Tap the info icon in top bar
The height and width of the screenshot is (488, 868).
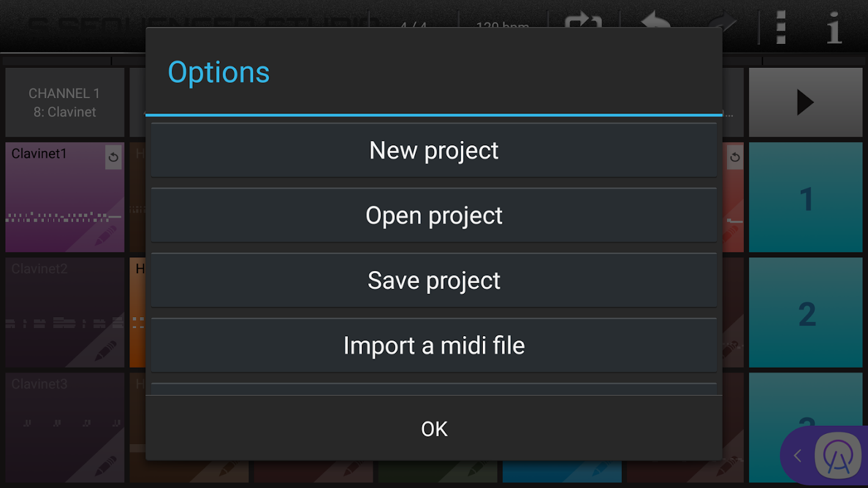[834, 27]
